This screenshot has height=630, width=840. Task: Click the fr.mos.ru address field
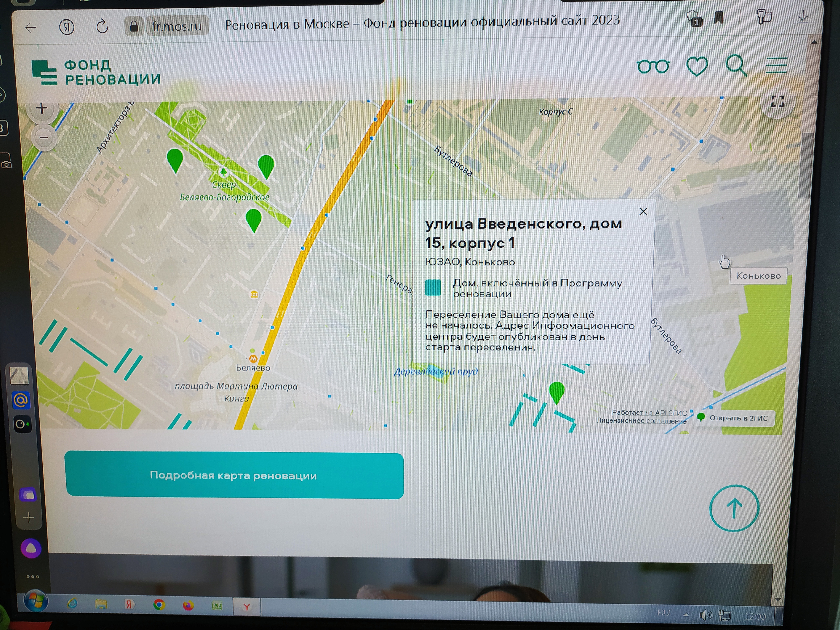[x=177, y=26]
